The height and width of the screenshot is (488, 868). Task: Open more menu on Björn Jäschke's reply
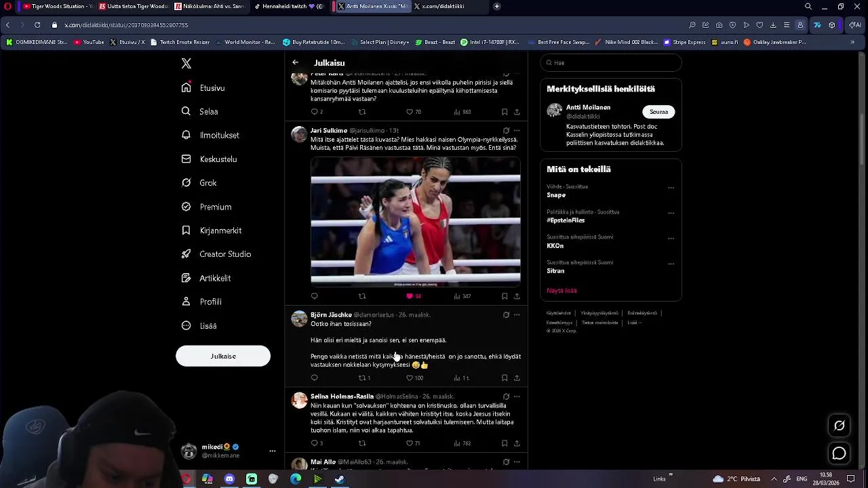(x=517, y=314)
